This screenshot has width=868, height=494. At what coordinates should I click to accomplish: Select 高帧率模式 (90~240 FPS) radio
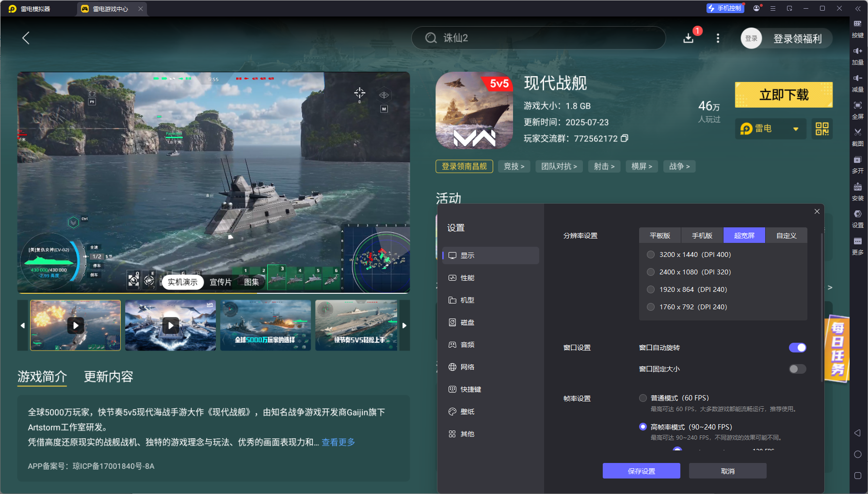643,427
